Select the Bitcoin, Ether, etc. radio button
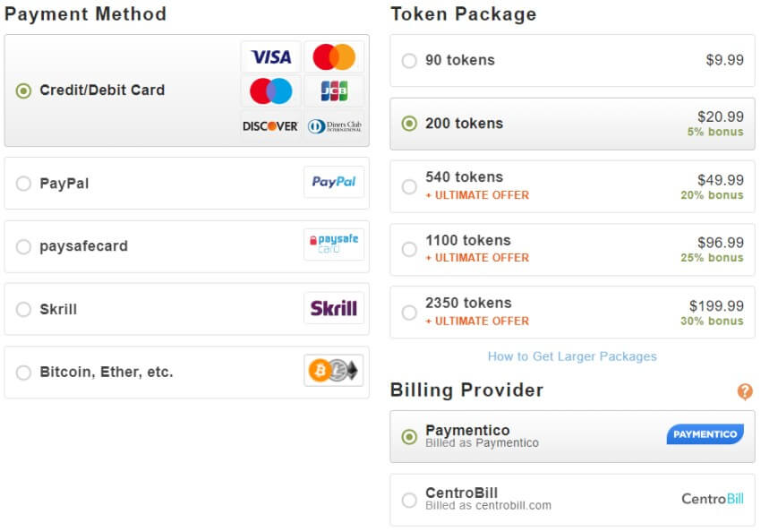This screenshot has height=532, width=761. pyautogui.click(x=23, y=373)
